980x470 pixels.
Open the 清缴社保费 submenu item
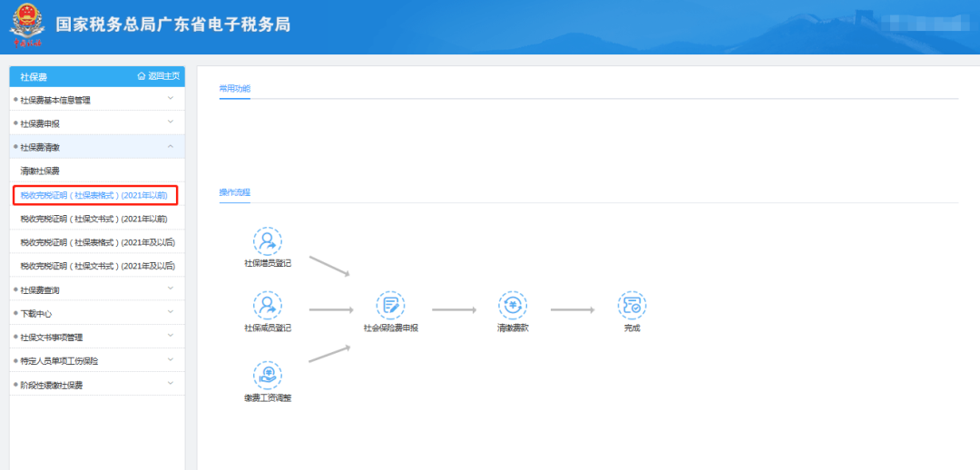click(97, 171)
